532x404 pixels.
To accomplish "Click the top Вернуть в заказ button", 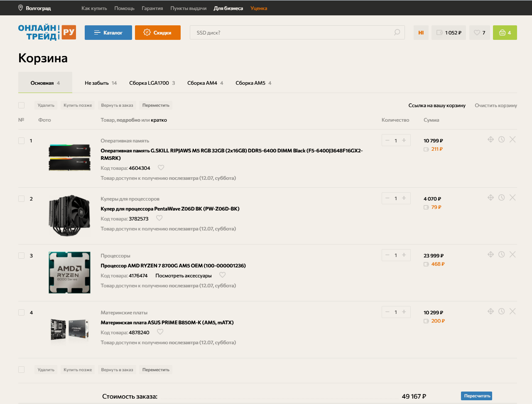I will 117,105.
